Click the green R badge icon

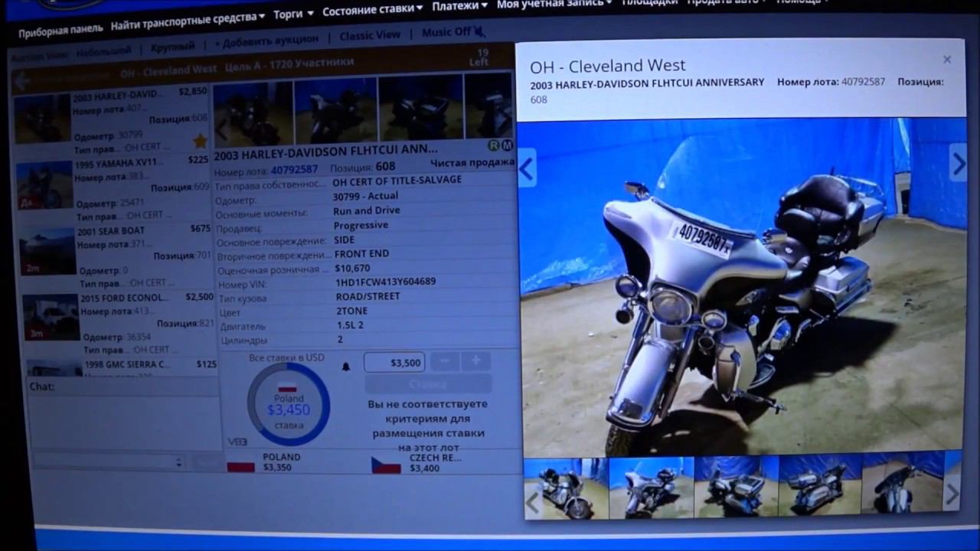[x=494, y=145]
